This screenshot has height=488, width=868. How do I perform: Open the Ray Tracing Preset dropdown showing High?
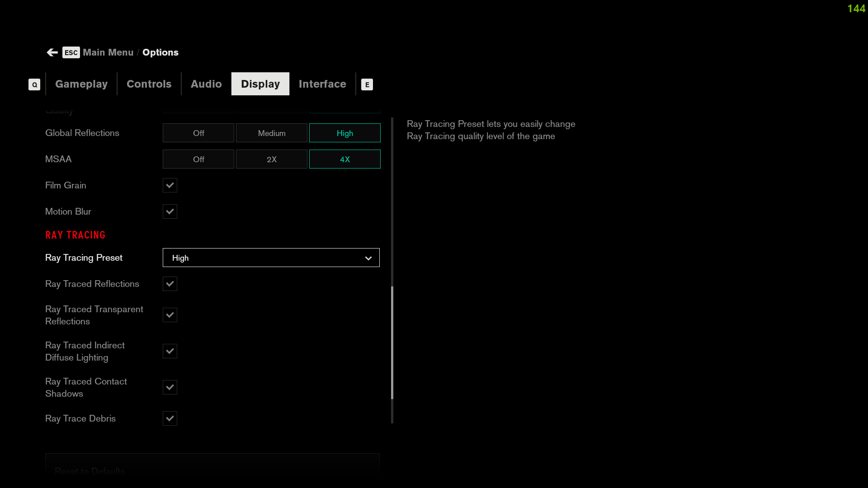270,258
